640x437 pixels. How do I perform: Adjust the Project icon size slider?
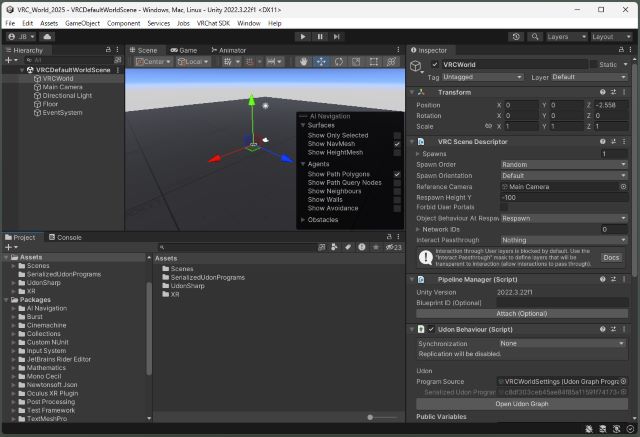(x=370, y=417)
